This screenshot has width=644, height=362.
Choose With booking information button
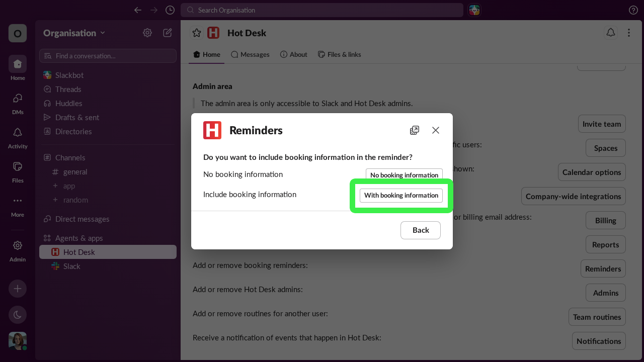[401, 195]
